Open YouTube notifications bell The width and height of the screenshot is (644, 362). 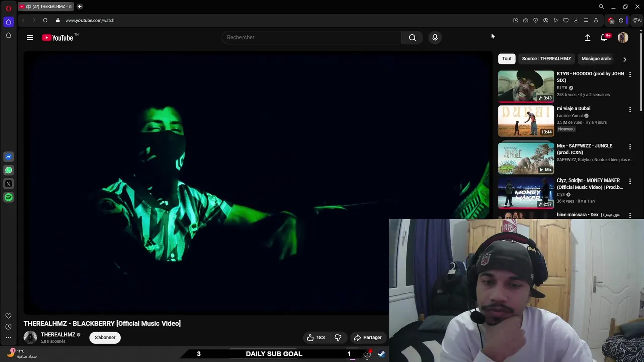(604, 38)
